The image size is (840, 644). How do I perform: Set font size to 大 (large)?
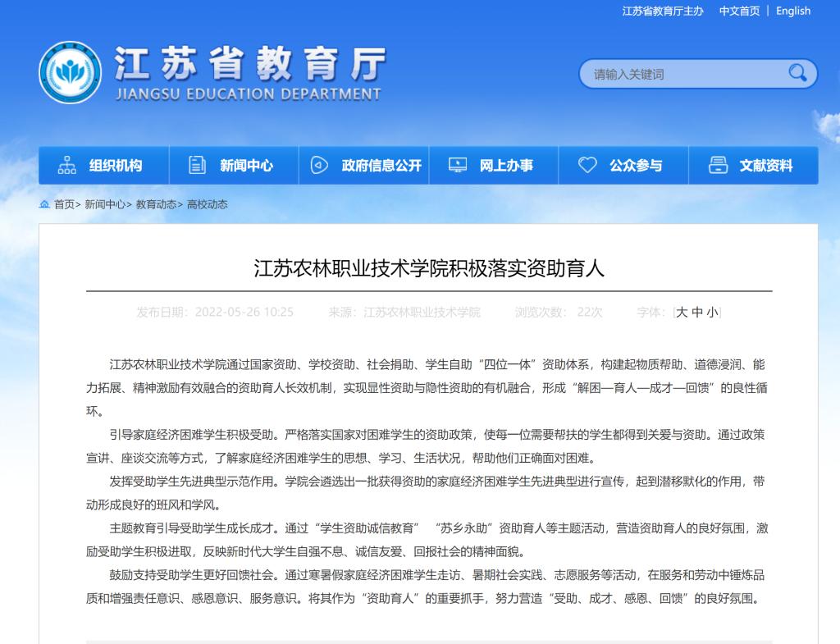[x=681, y=313]
